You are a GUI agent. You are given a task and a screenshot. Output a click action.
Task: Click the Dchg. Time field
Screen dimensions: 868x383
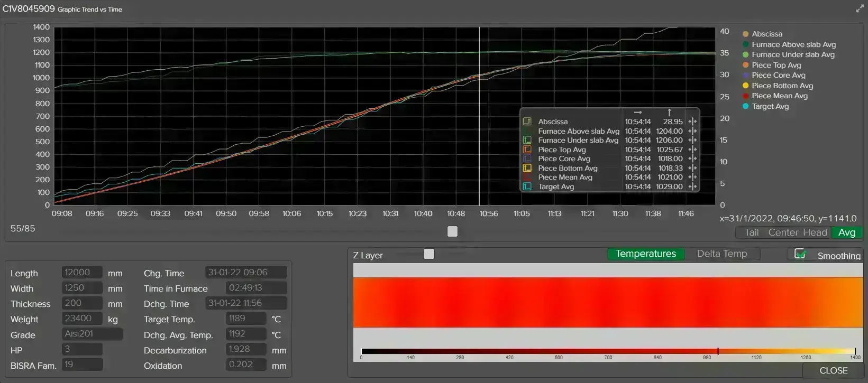[x=246, y=303]
